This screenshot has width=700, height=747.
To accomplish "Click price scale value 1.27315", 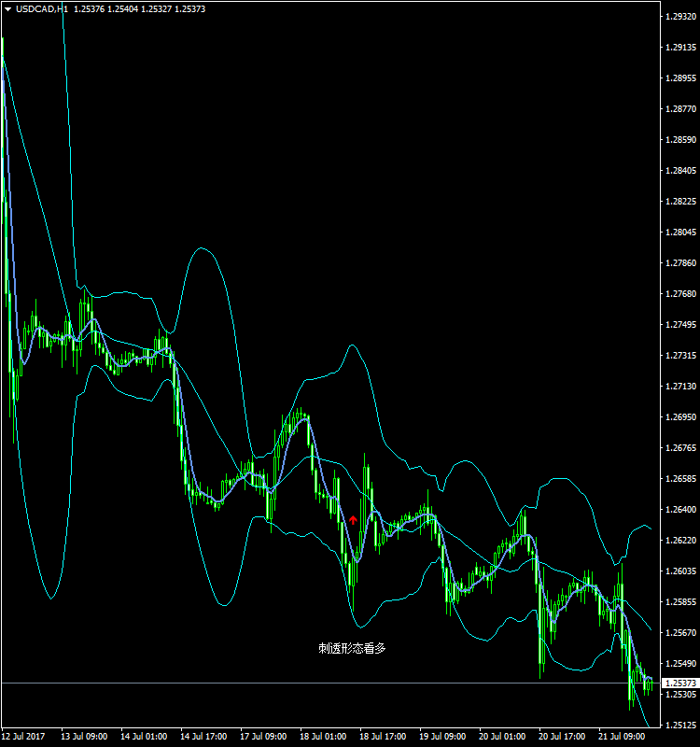I will [x=680, y=356].
